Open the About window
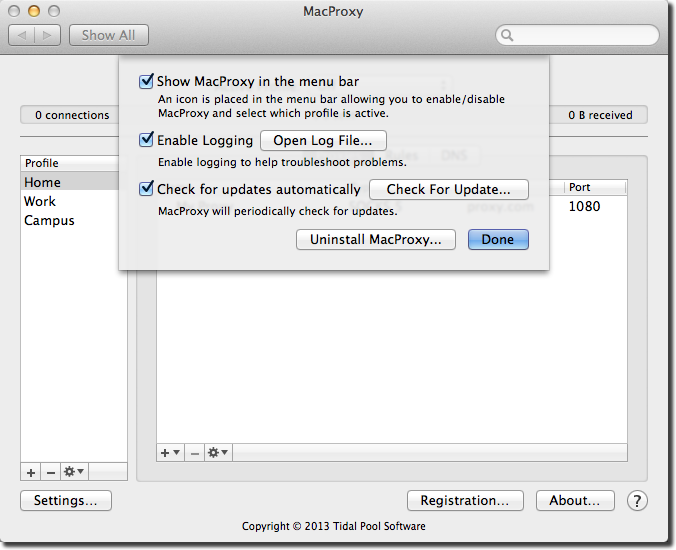The height and width of the screenshot is (550, 676). tap(575, 500)
